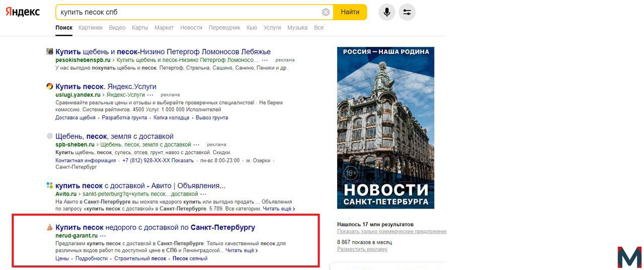This screenshot has width=644, height=270.
Task: Open Щебень, песок, земля с доставкой result
Action: 114,136
